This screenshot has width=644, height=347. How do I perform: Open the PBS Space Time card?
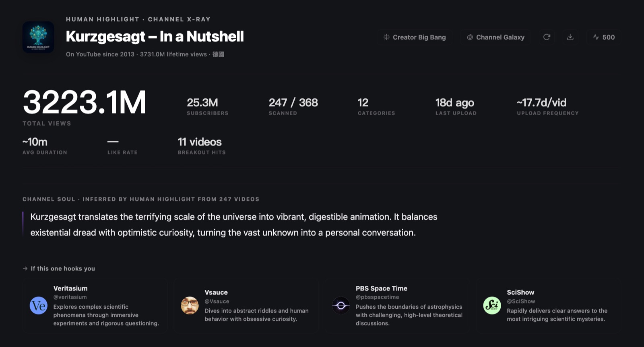pyautogui.click(x=397, y=305)
